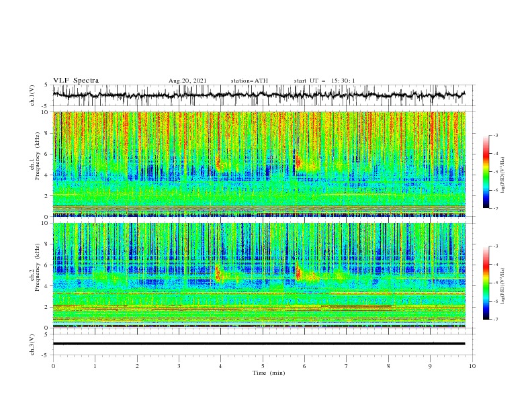Select the "Time (min)" axis label

click(x=269, y=373)
